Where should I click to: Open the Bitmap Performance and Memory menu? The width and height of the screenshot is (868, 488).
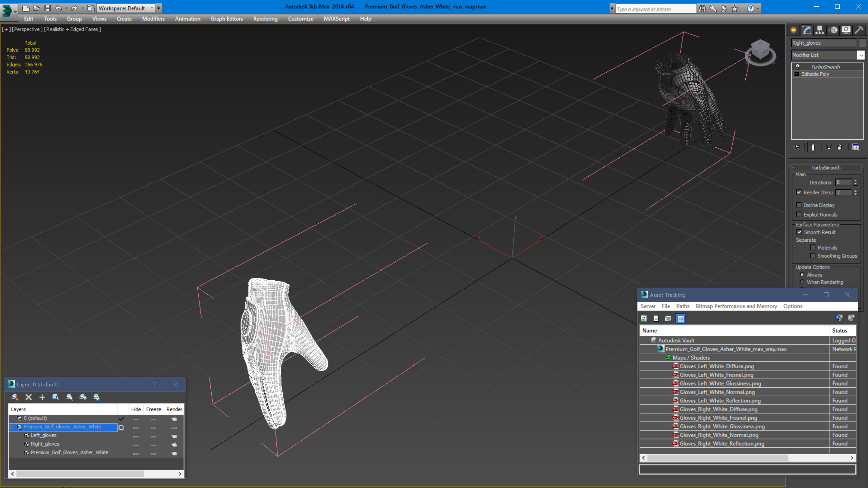736,306
